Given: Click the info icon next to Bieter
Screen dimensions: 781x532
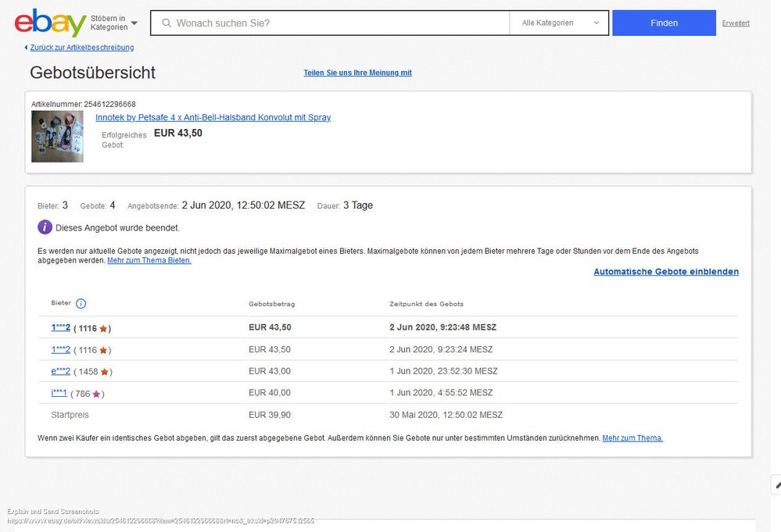Looking at the screenshot, I should coord(81,304).
